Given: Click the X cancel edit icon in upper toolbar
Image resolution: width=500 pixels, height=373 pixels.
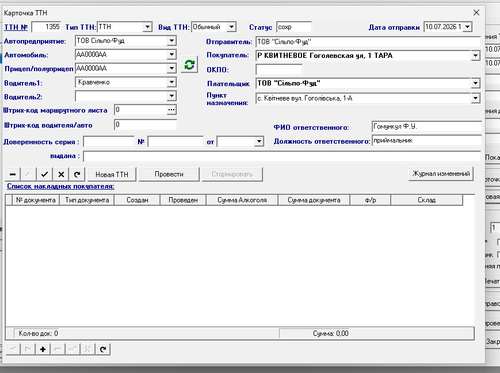Looking at the screenshot, I should click(61, 174).
